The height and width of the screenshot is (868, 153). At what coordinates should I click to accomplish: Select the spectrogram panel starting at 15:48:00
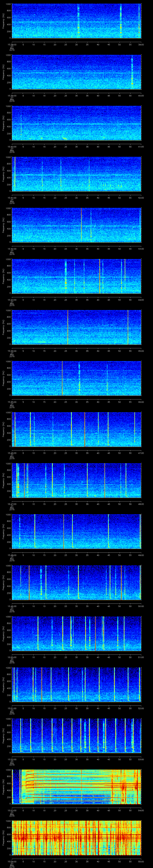click(x=76, y=531)
